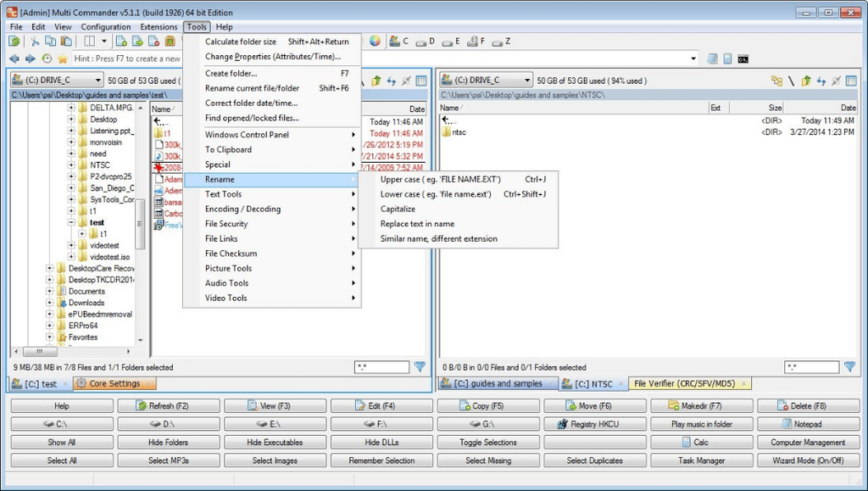Go to drive E from toolbar
The width and height of the screenshot is (868, 491).
(451, 42)
